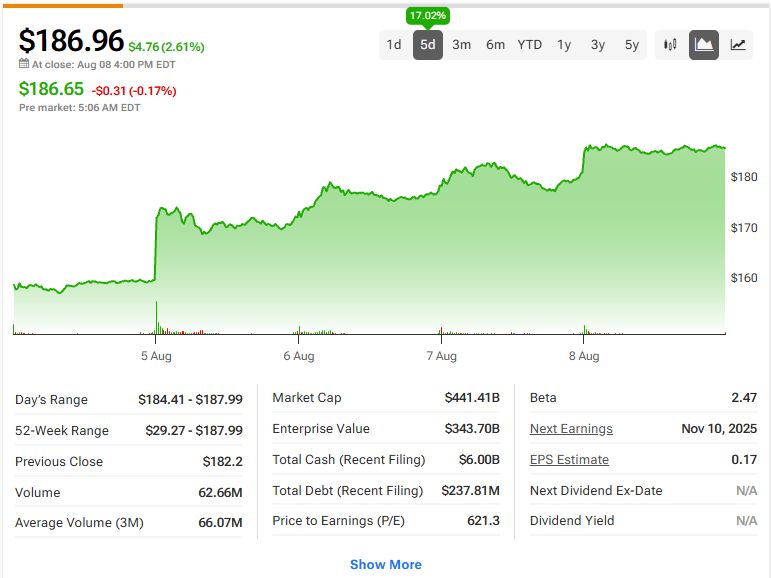
Task: Select the 1d time range
Action: click(x=394, y=45)
